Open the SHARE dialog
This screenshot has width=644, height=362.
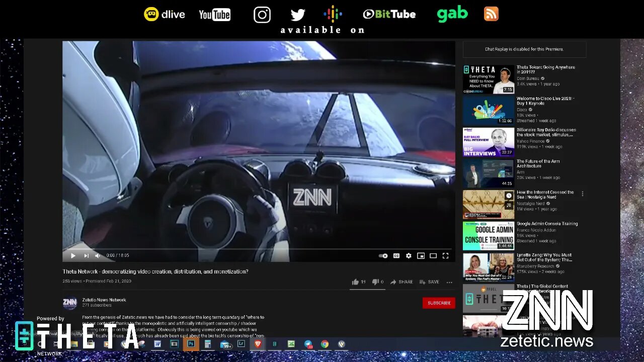401,282
